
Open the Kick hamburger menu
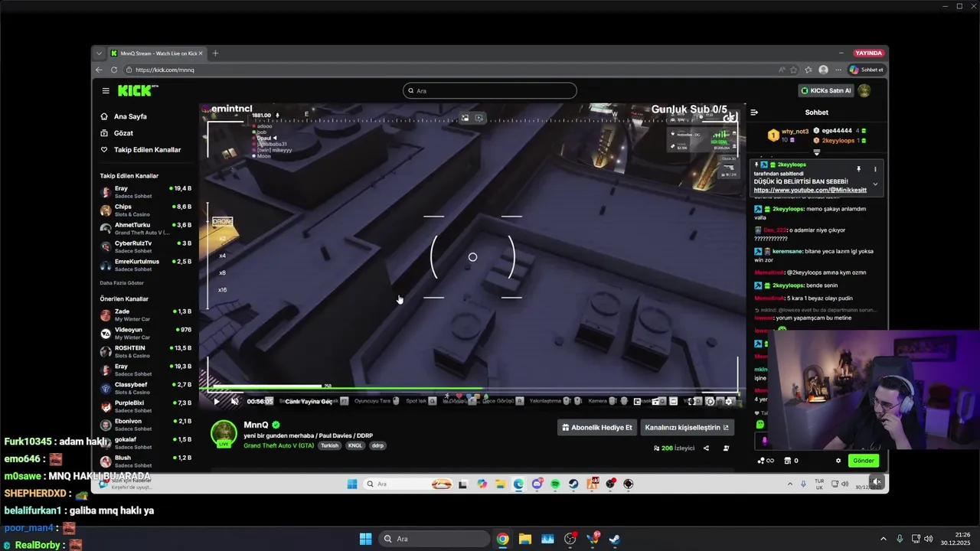[106, 90]
